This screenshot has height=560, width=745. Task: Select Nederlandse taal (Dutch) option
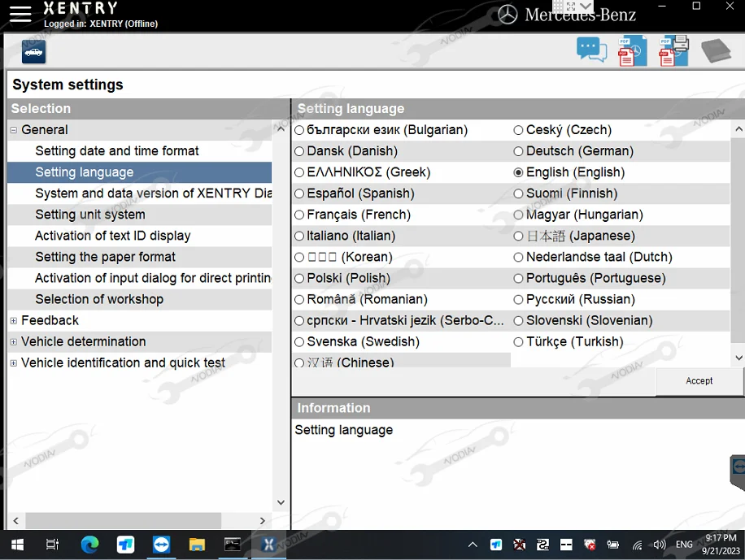click(518, 258)
